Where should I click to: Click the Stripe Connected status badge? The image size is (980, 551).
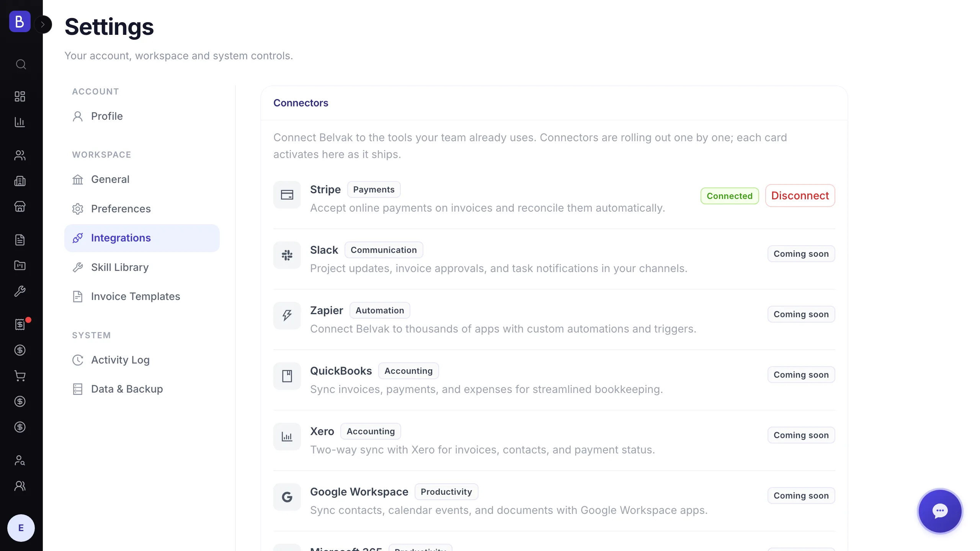pyautogui.click(x=730, y=196)
